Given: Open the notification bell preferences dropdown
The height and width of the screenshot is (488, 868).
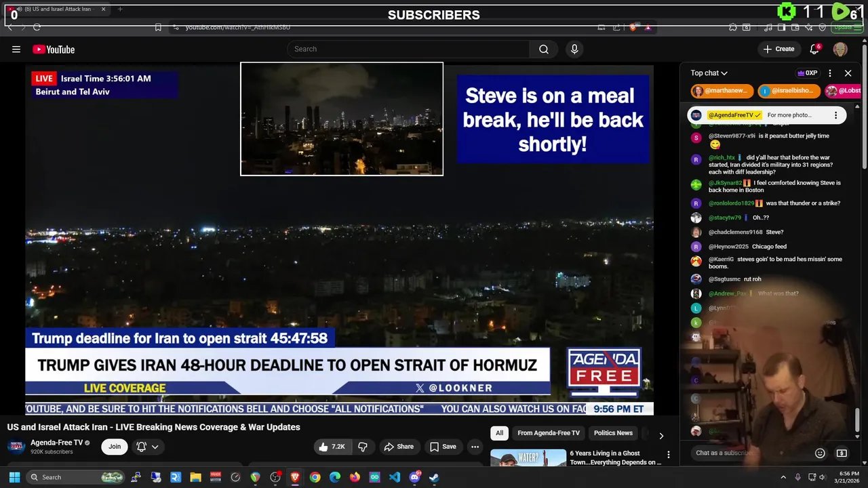Looking at the screenshot, I should pos(148,447).
